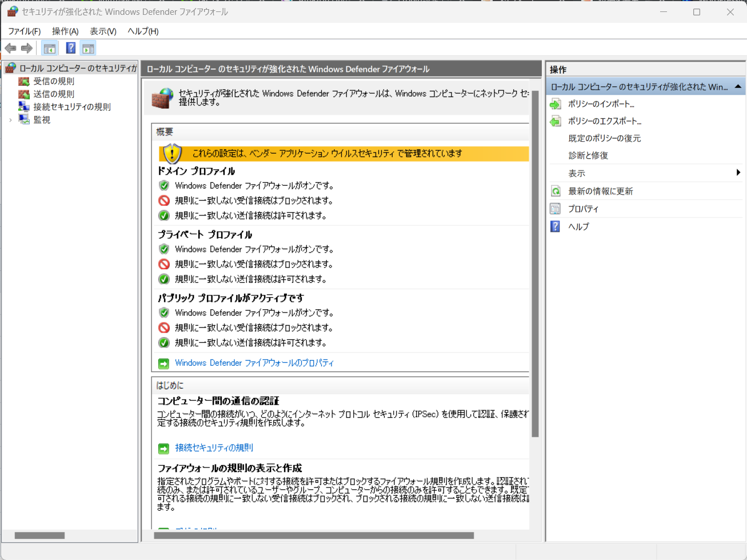Click the ポリシーのエクスポート icon
Viewport: 747px width, 560px height.
pyautogui.click(x=556, y=121)
